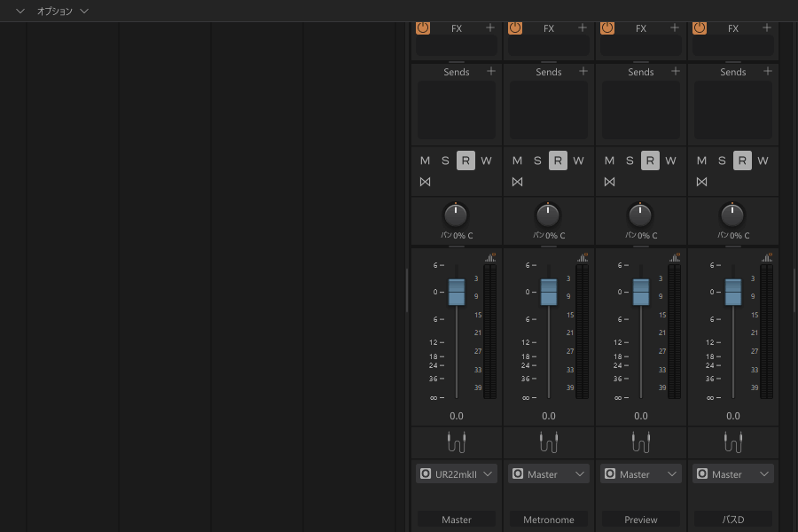Click phase invert icon on バスD channel
The image size is (798, 532).
tap(701, 182)
